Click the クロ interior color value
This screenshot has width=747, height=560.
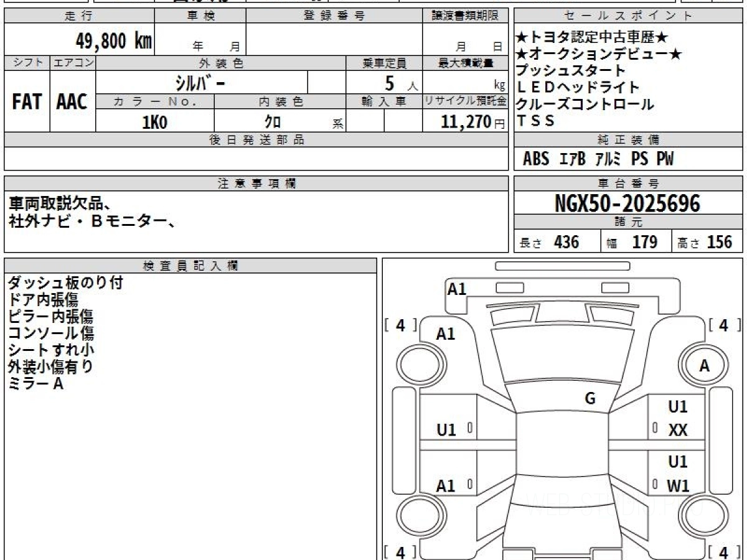click(273, 122)
